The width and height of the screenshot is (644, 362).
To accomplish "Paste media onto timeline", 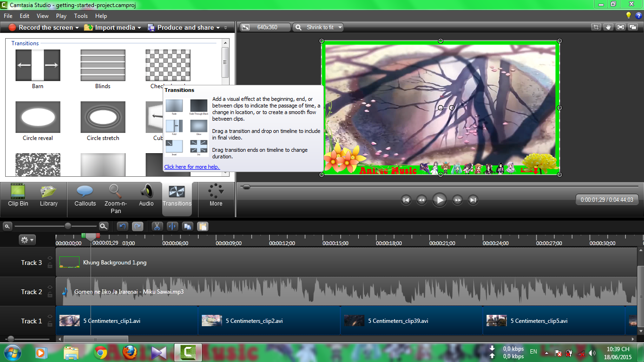I will click(203, 226).
